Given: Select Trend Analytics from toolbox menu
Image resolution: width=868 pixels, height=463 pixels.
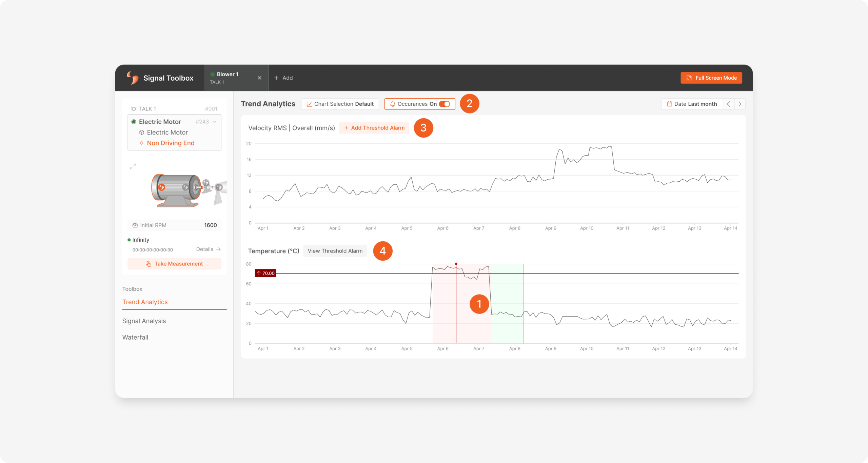Looking at the screenshot, I should (x=145, y=302).
